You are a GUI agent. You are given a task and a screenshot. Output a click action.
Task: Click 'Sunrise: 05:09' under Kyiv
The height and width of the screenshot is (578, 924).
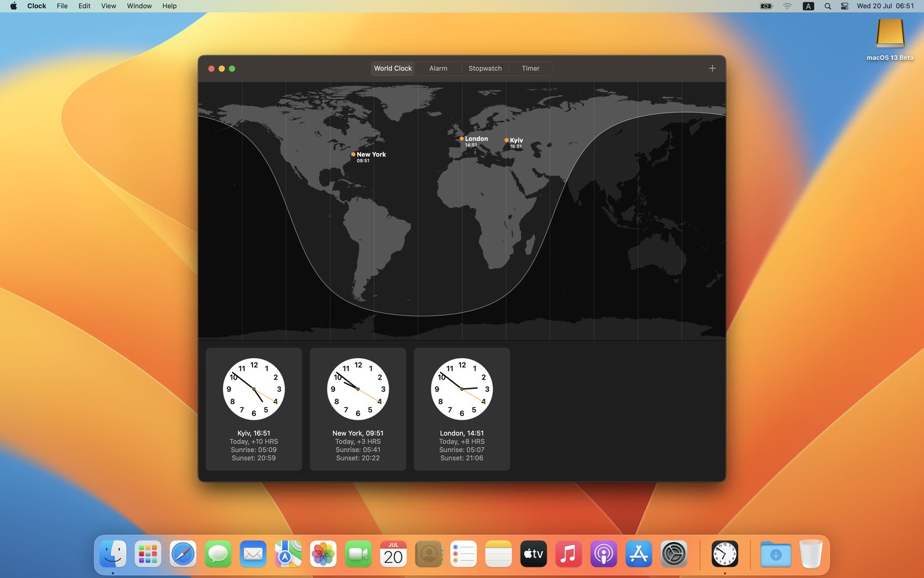point(254,450)
